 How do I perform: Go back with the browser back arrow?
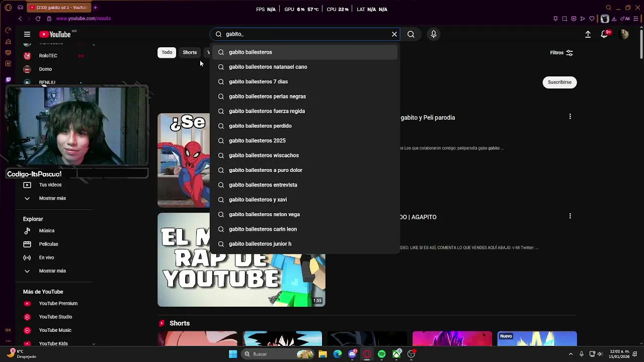tap(20, 19)
